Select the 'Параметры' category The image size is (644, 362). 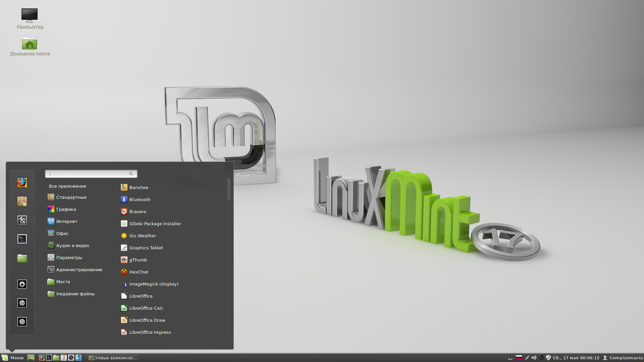point(65,257)
